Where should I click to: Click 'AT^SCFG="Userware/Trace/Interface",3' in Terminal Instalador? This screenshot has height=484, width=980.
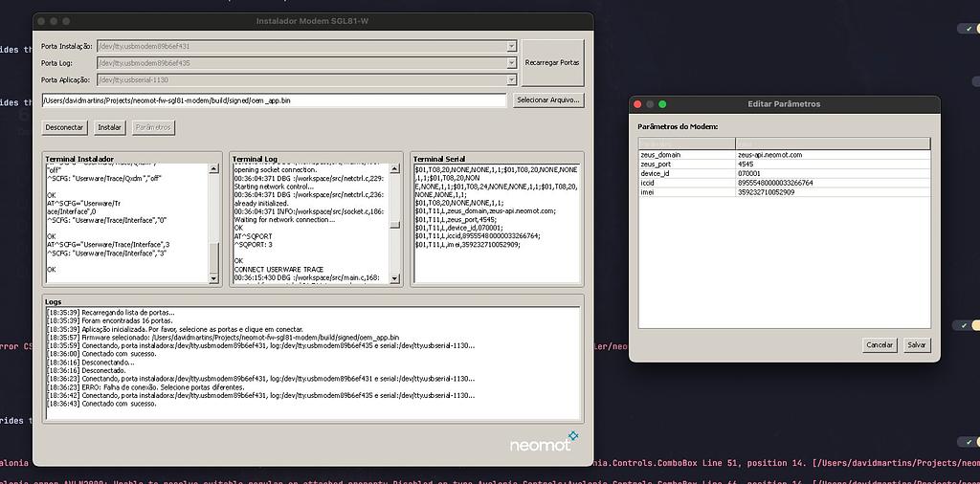coord(108,245)
